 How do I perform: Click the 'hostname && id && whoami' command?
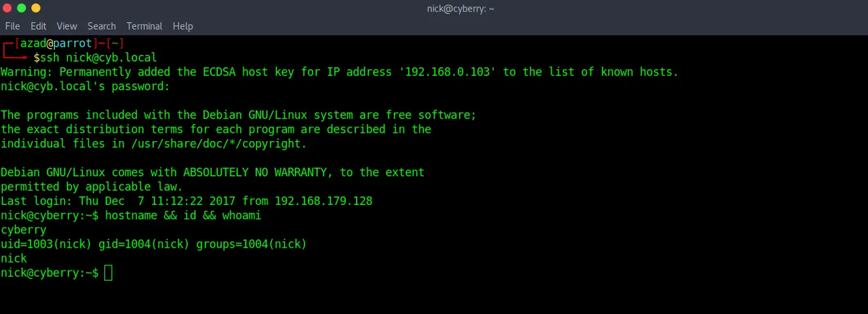pyautogui.click(x=183, y=215)
